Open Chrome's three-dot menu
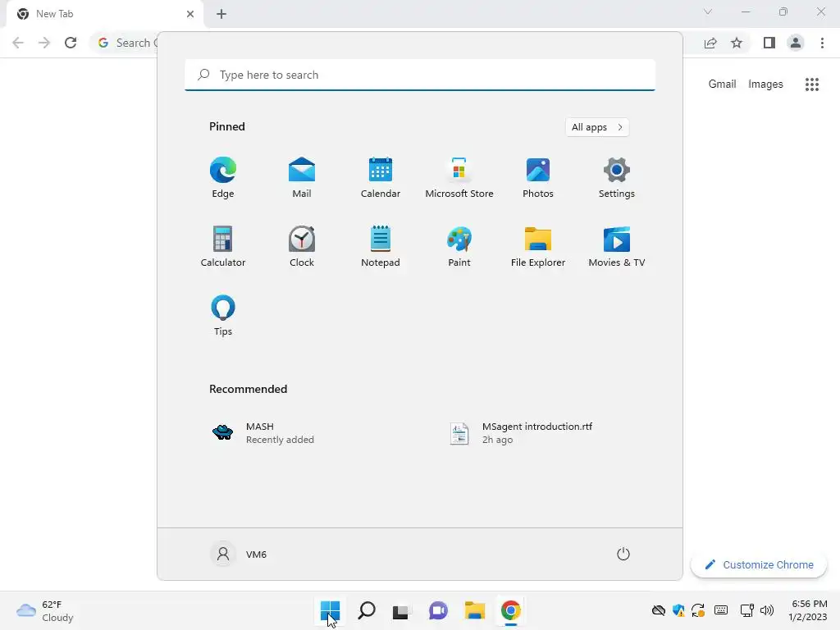The image size is (840, 630). click(x=822, y=43)
